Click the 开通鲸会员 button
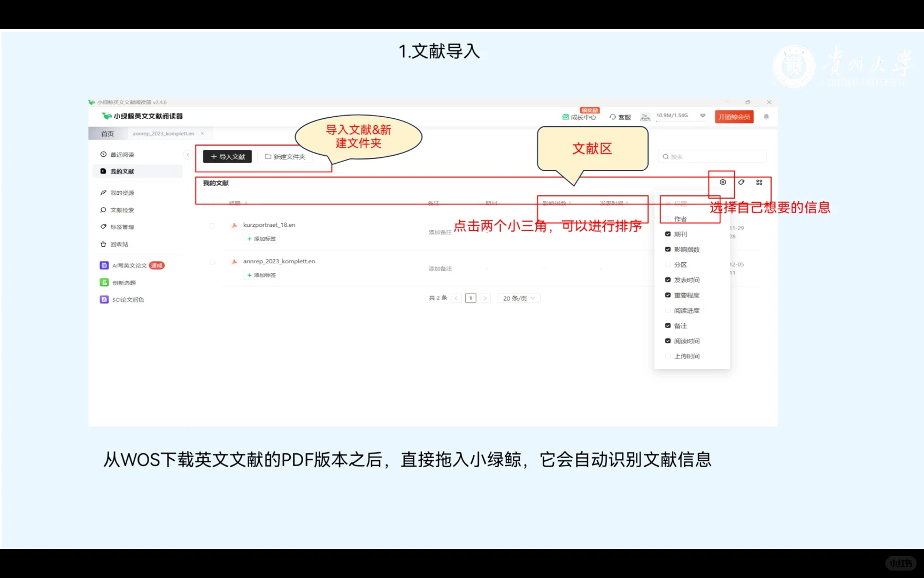 click(x=734, y=117)
